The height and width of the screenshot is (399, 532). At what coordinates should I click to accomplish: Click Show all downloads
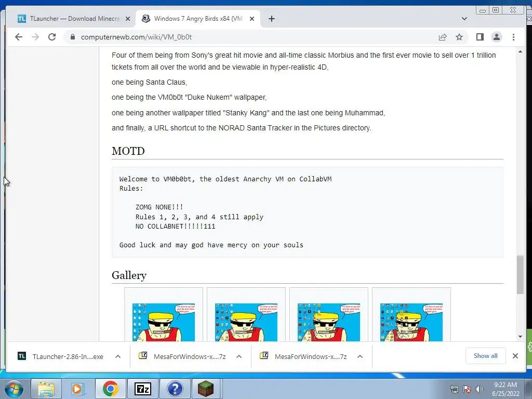pos(486,355)
